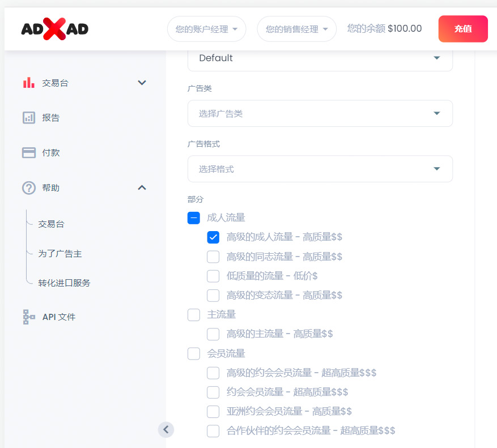Click the 帮助 question mark icon
The image size is (497, 448).
coord(28,188)
